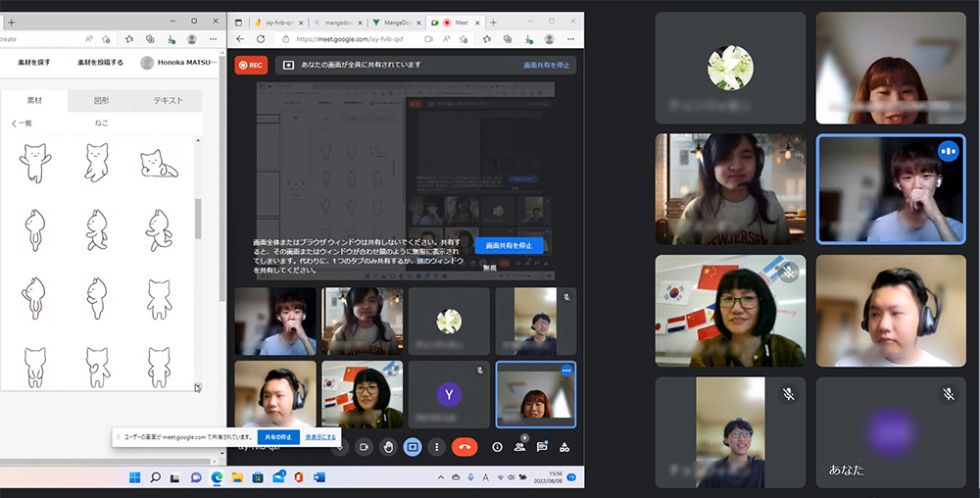
Task: Open the Windows Start menu
Action: (134, 477)
